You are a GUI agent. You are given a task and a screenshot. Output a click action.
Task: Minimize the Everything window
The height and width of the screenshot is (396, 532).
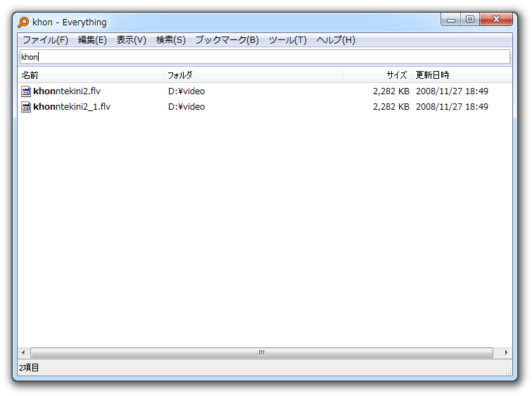pos(451,20)
